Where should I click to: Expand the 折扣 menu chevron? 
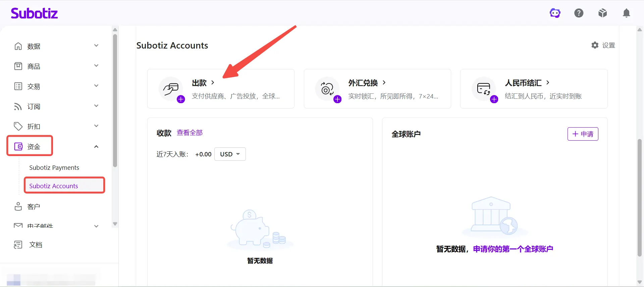click(x=96, y=126)
